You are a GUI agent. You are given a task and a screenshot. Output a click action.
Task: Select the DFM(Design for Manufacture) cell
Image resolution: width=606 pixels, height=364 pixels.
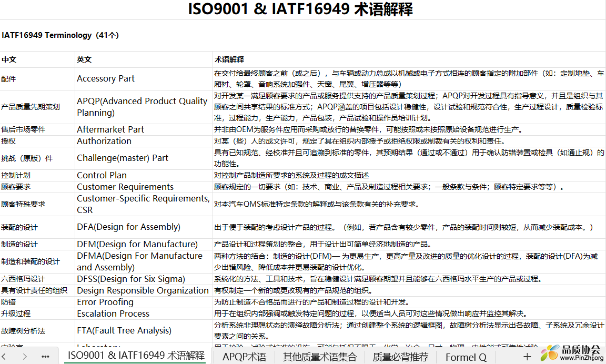tap(144, 244)
